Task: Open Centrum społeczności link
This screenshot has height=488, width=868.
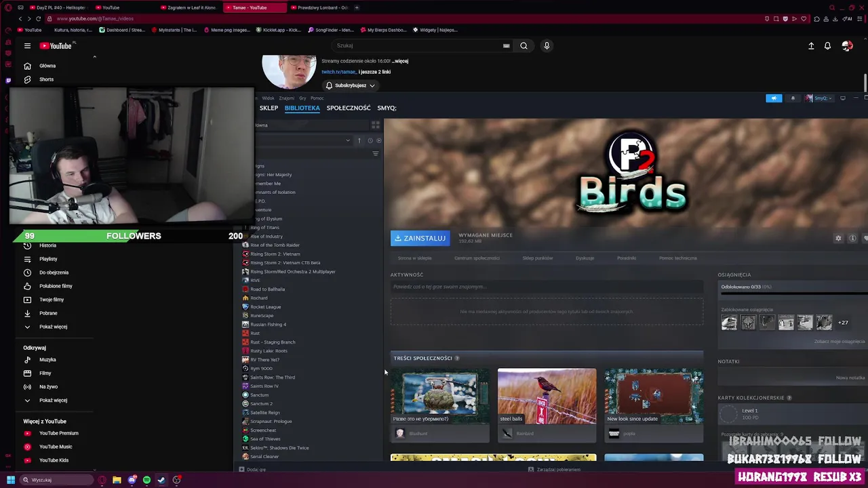Action: pos(477,258)
